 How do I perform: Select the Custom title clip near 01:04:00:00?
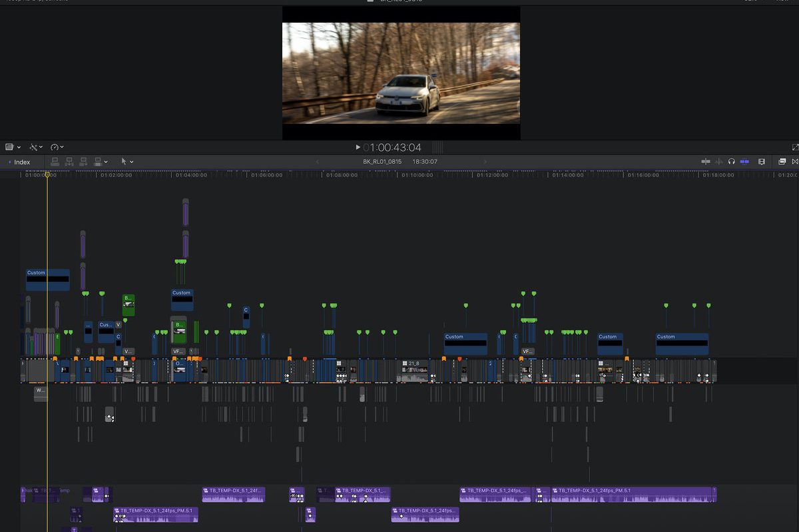[182, 300]
